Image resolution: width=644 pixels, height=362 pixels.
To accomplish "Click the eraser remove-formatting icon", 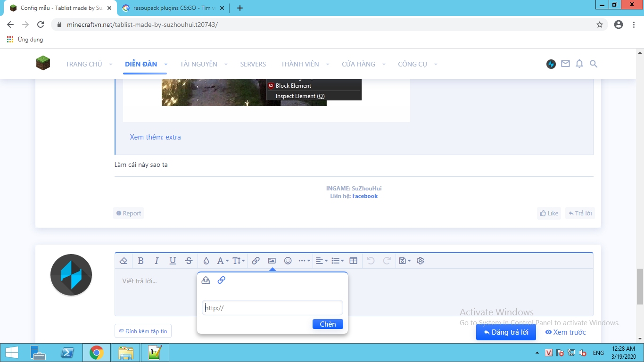I will pyautogui.click(x=124, y=261).
